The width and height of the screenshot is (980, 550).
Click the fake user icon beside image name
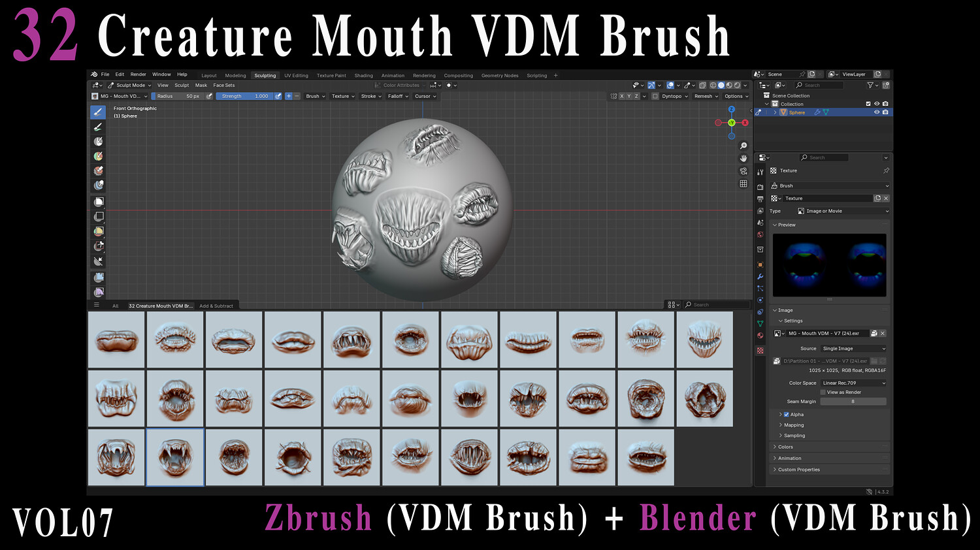874,333
